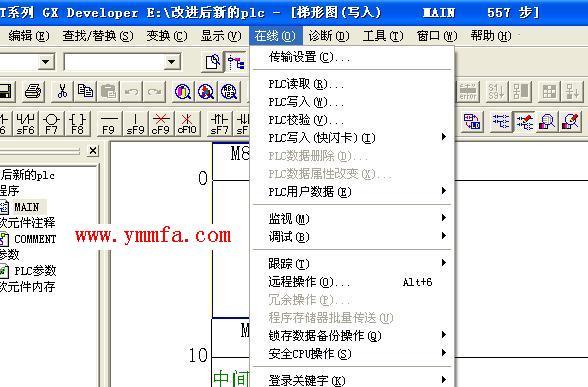
Task: Insert horizontal line F9 icon
Action: click(108, 123)
